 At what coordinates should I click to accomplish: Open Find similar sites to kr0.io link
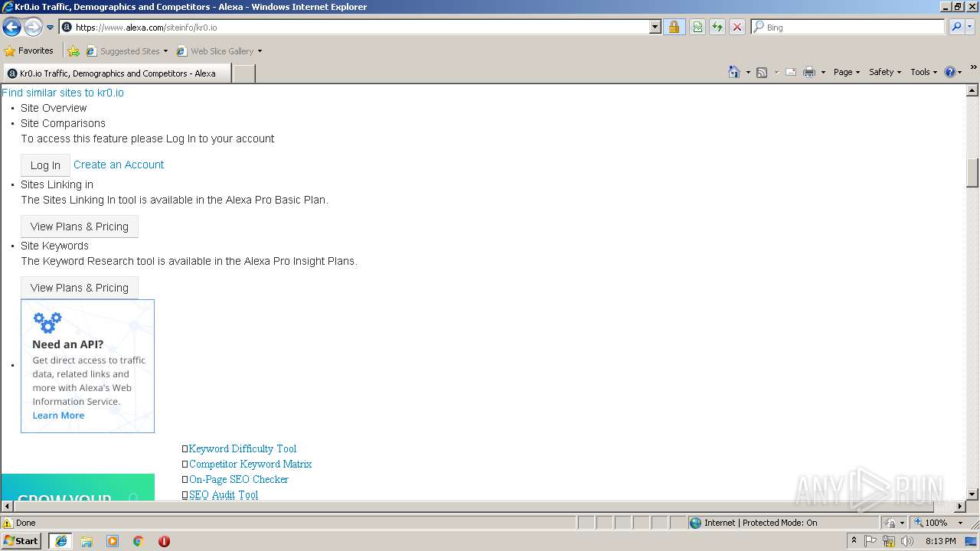coord(63,93)
